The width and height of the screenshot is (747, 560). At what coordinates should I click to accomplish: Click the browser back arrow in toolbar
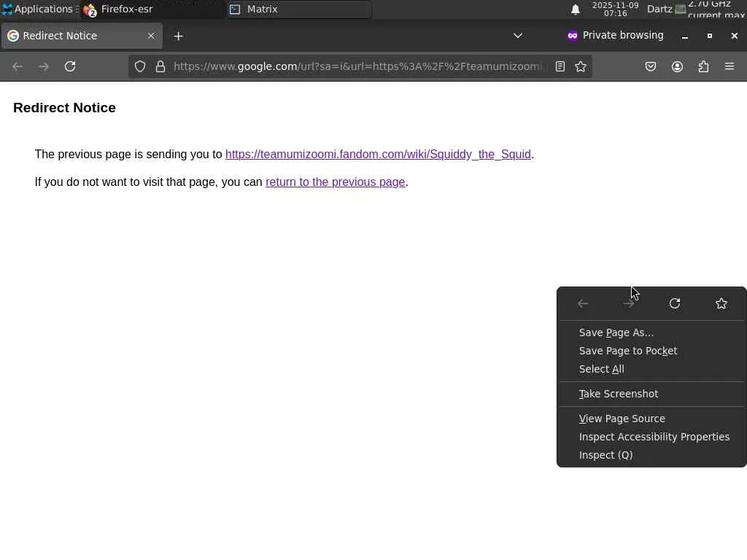click(x=18, y=66)
